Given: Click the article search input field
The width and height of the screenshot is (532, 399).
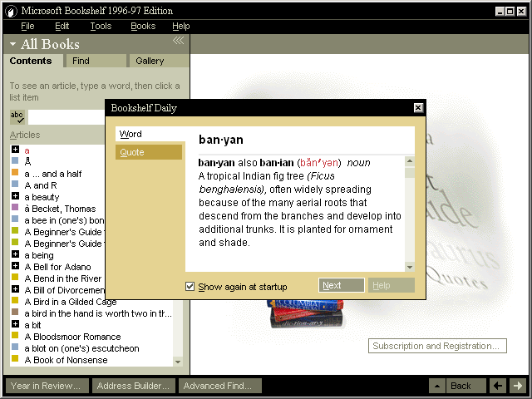Looking at the screenshot, I should (x=66, y=117).
